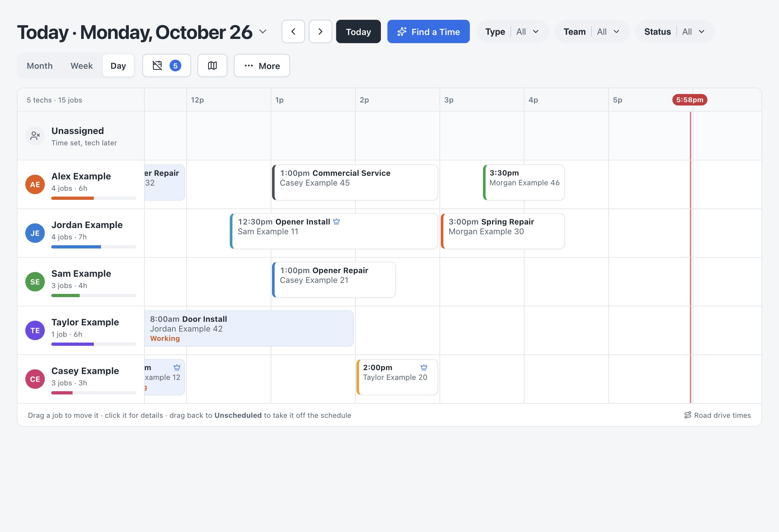Click the AE avatar for Alex Example
The width and height of the screenshot is (779, 532).
pyautogui.click(x=35, y=184)
